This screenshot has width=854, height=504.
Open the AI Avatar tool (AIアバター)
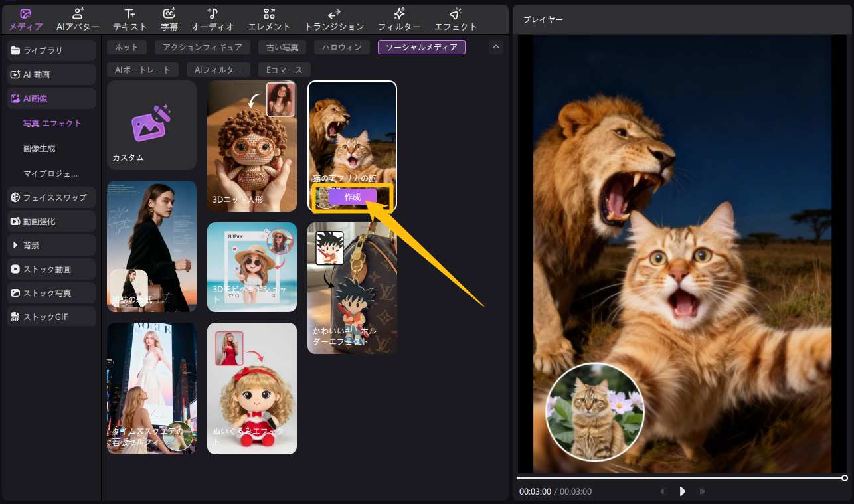pos(78,19)
